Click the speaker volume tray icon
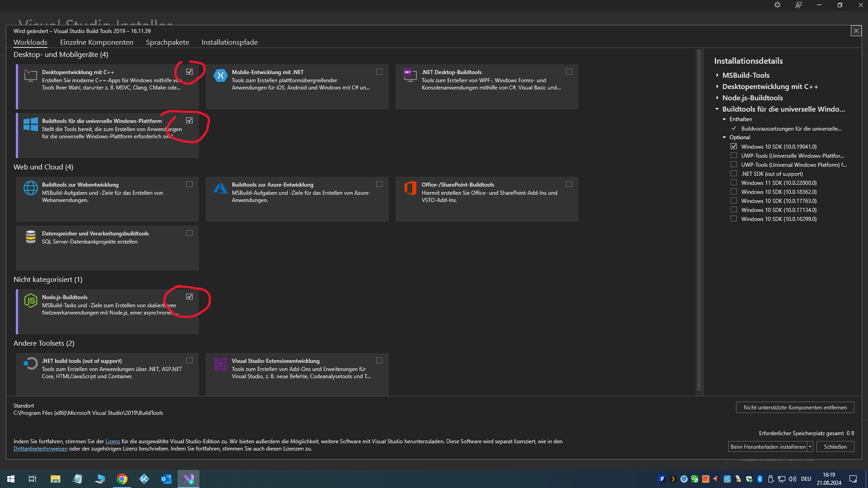This screenshot has height=488, width=868. pyautogui.click(x=793, y=479)
